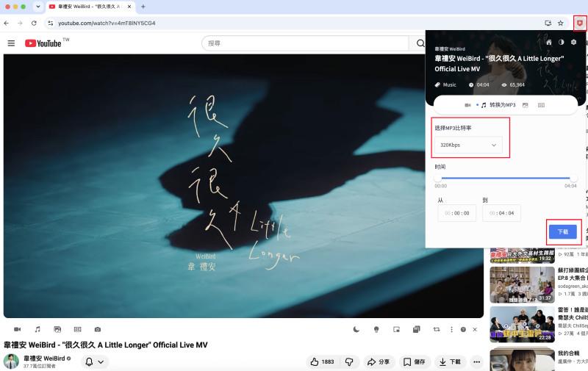Select the 转换为MP3 tab

pos(498,105)
